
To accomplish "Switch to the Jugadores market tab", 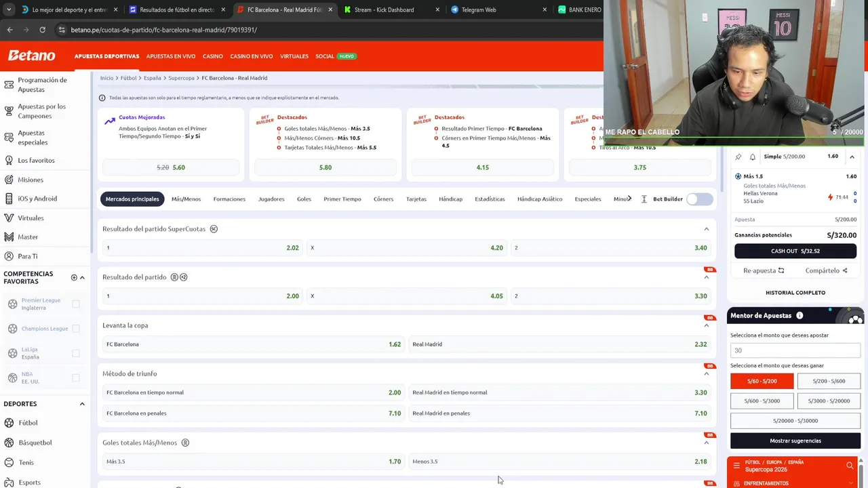I will [x=271, y=199].
